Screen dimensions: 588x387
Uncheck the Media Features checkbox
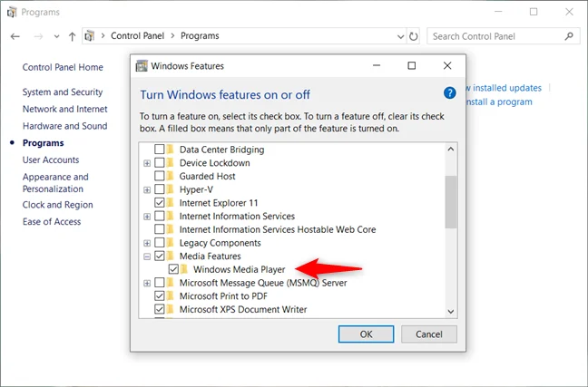pyautogui.click(x=160, y=256)
